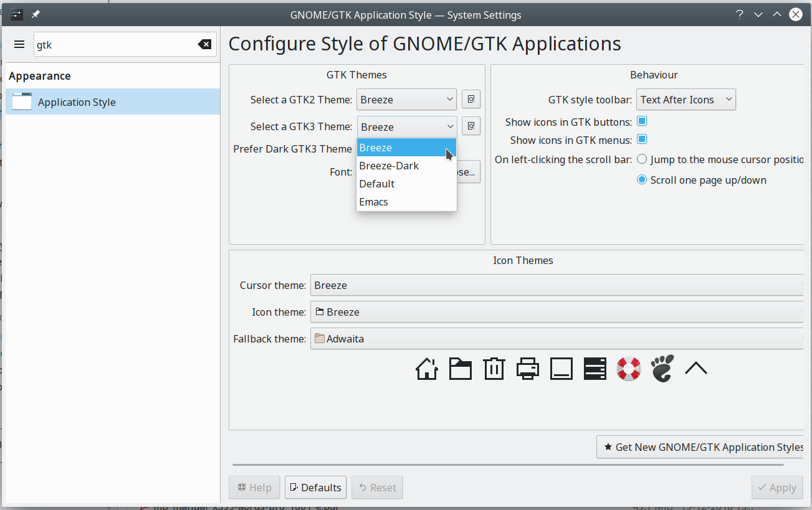Choose Breeze from GTK3 theme list
812x510 pixels.
(x=406, y=148)
